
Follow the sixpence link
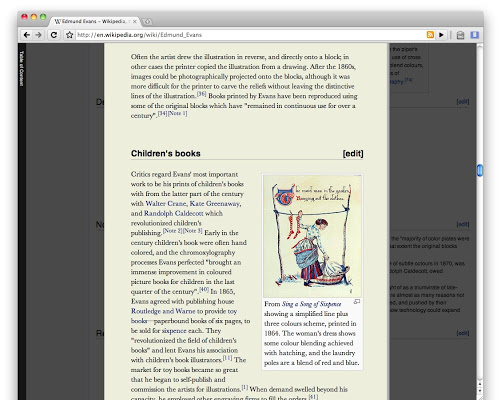point(174,331)
